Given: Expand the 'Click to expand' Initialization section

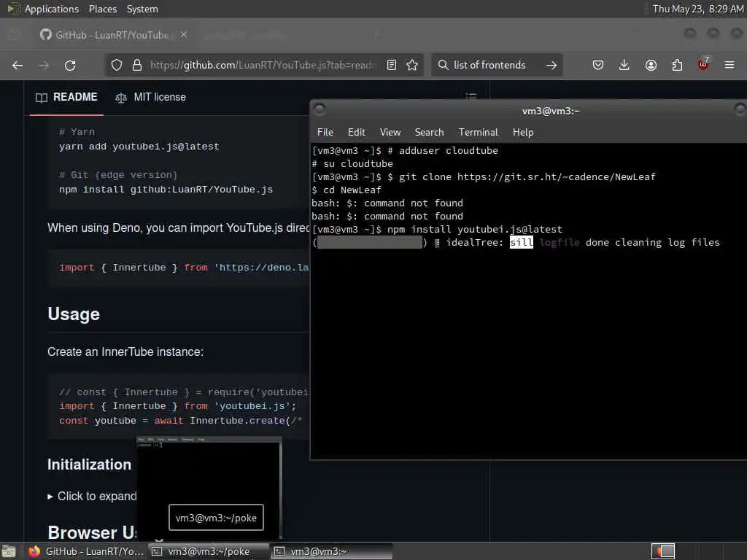Looking at the screenshot, I should point(93,496).
